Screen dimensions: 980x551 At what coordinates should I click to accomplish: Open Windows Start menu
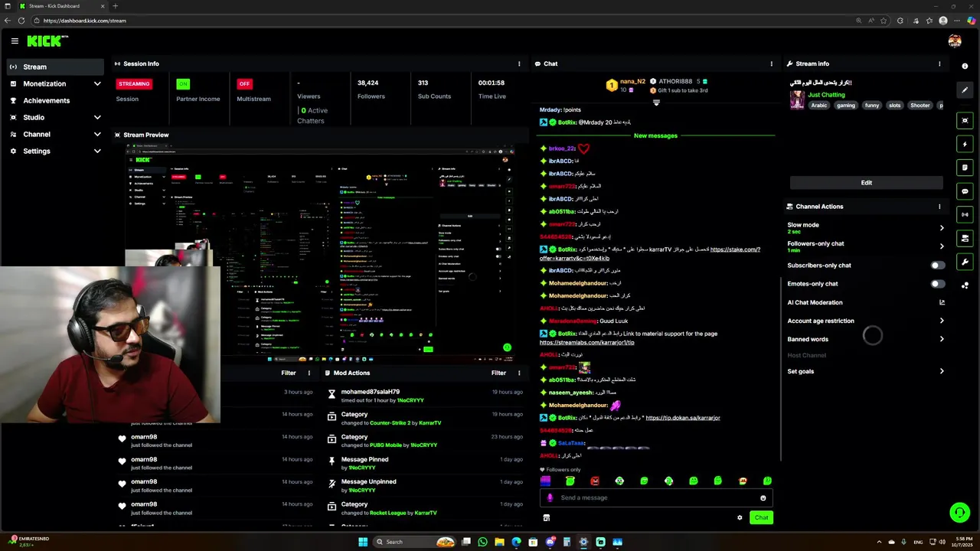[x=363, y=542]
